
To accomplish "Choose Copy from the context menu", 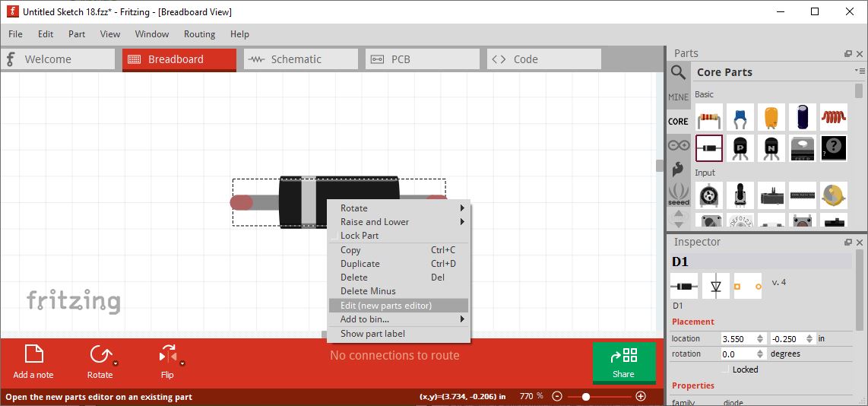I will click(x=398, y=250).
